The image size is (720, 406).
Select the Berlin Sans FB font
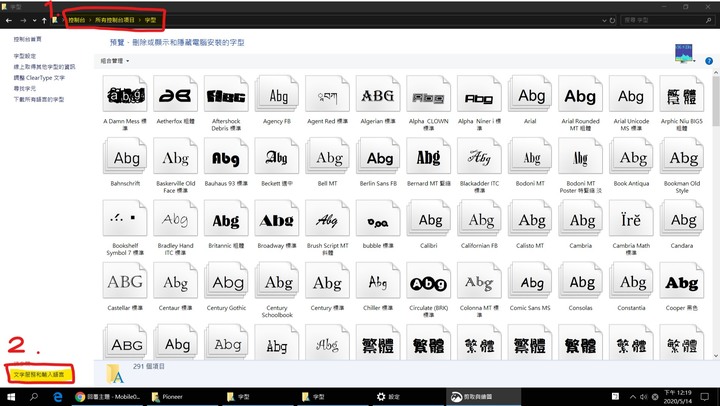pos(378,157)
